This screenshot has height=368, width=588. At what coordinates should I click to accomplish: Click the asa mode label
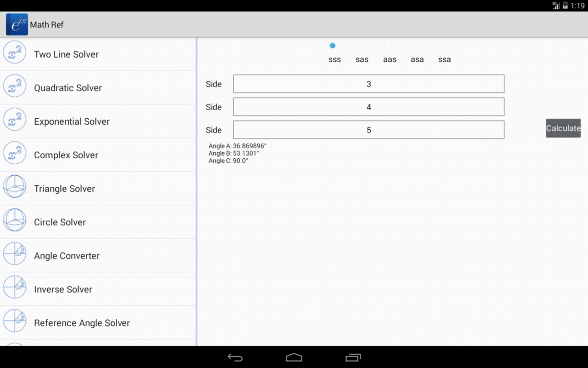tap(417, 60)
